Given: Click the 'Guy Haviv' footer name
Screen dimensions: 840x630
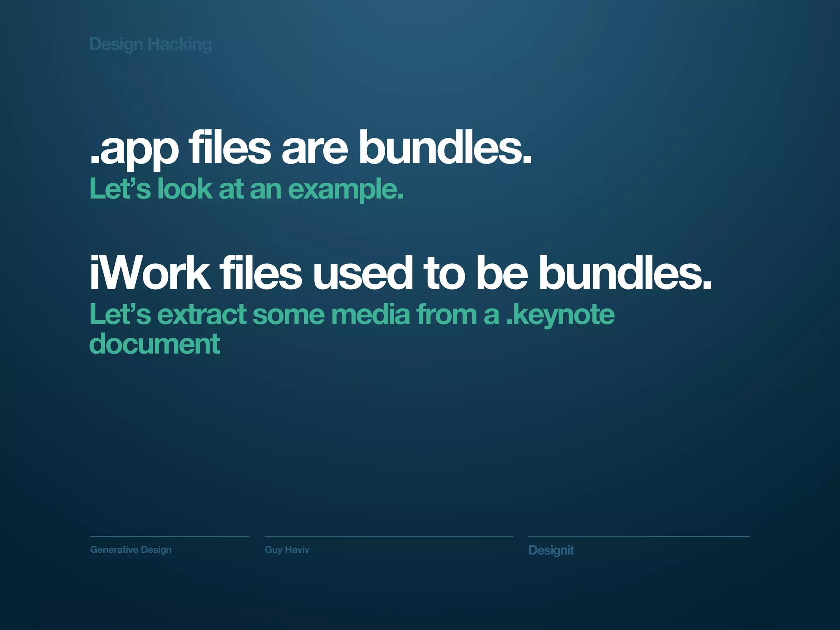Looking at the screenshot, I should 287,550.
